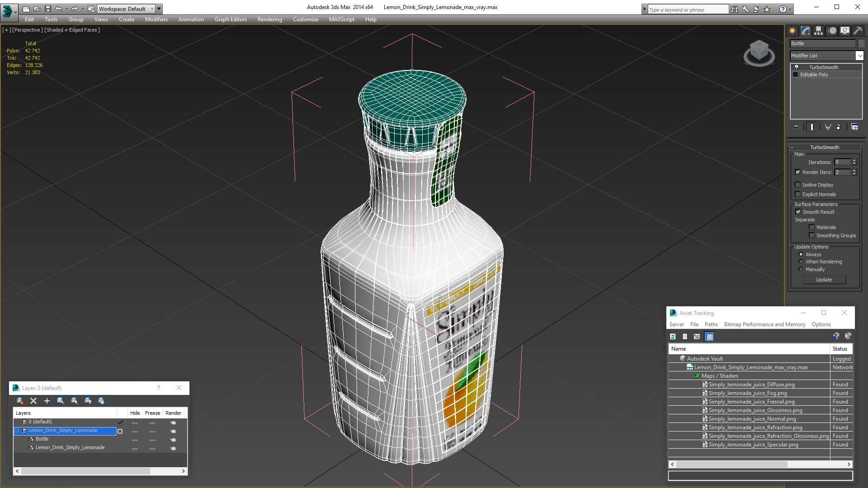Screen dimensions: 868x488
Task: Click Highlight Selected Objects' Layers icon
Action: click(x=74, y=401)
